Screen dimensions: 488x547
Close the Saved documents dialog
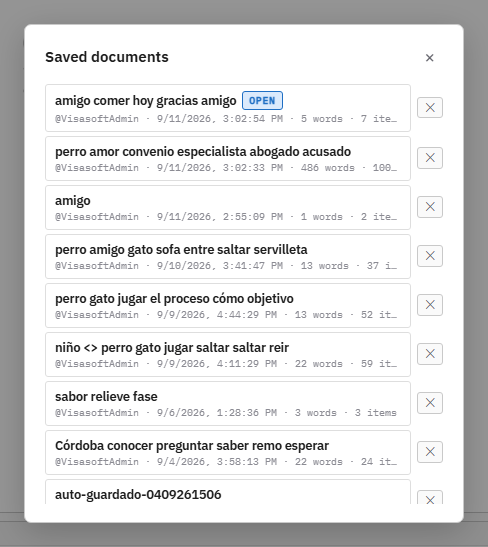tap(429, 58)
